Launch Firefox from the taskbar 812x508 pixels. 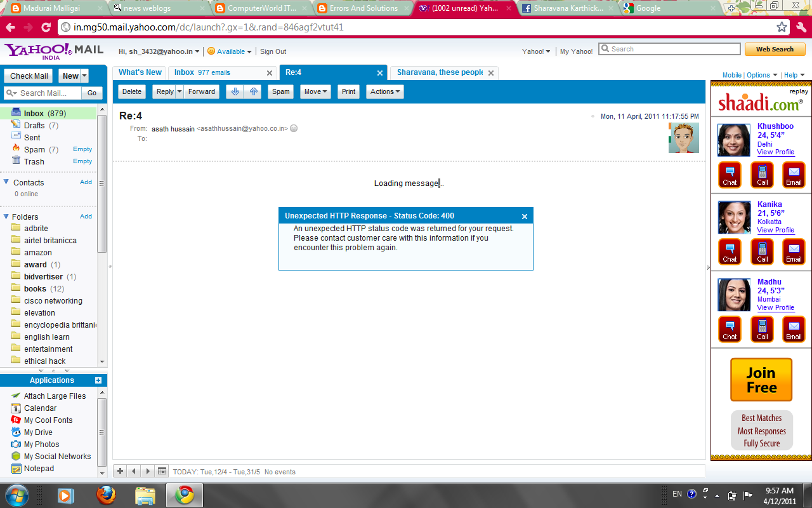coord(106,495)
